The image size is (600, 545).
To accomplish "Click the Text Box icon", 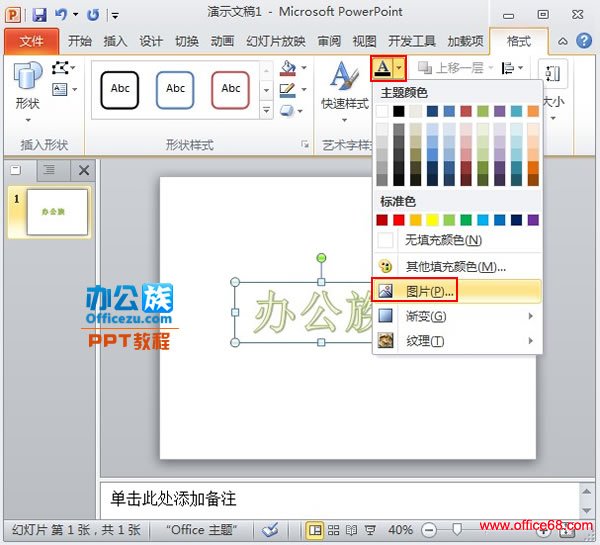I will [x=60, y=90].
